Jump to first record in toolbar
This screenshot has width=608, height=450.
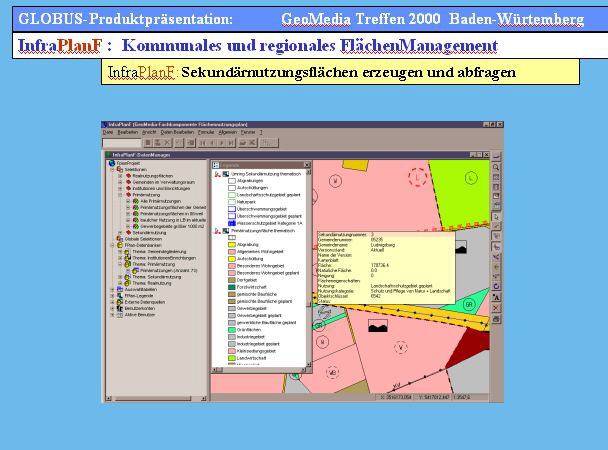click(202, 143)
